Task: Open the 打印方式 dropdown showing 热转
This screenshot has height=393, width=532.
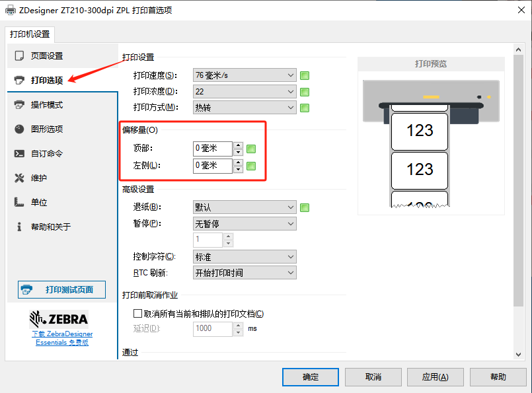Action: click(x=245, y=108)
